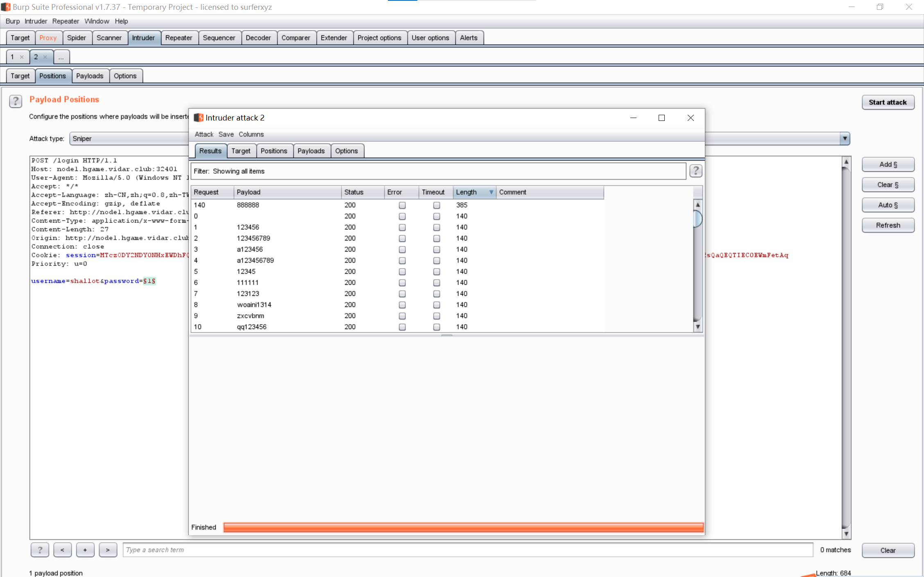Click the Filter: Showing all items bar
This screenshot has height=577, width=924.
pyautogui.click(x=438, y=171)
